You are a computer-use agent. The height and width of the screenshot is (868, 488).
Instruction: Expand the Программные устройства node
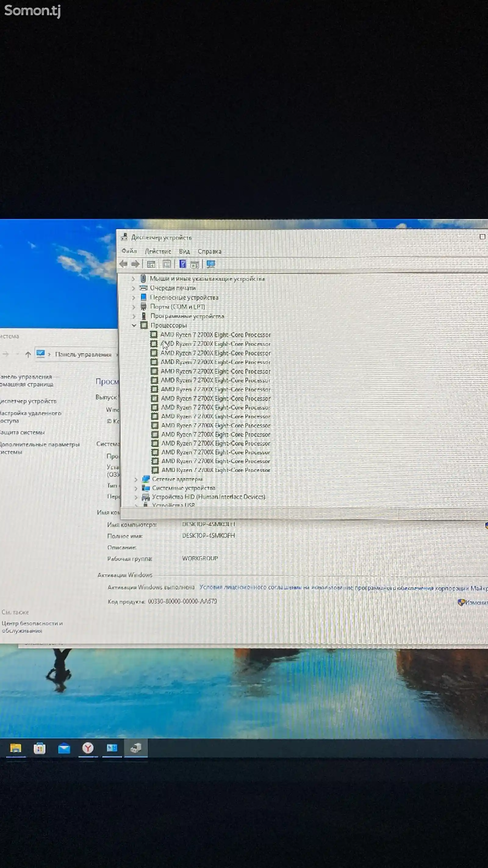point(134,316)
